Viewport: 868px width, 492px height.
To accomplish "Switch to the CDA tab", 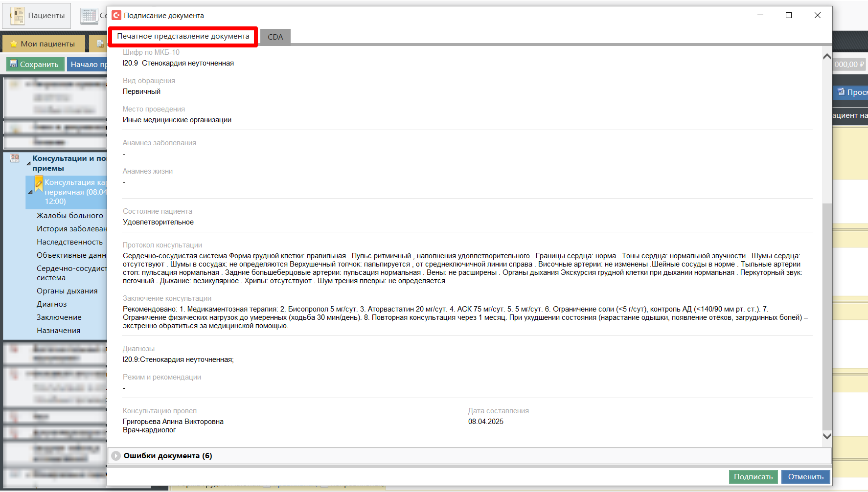I will 275,37.
